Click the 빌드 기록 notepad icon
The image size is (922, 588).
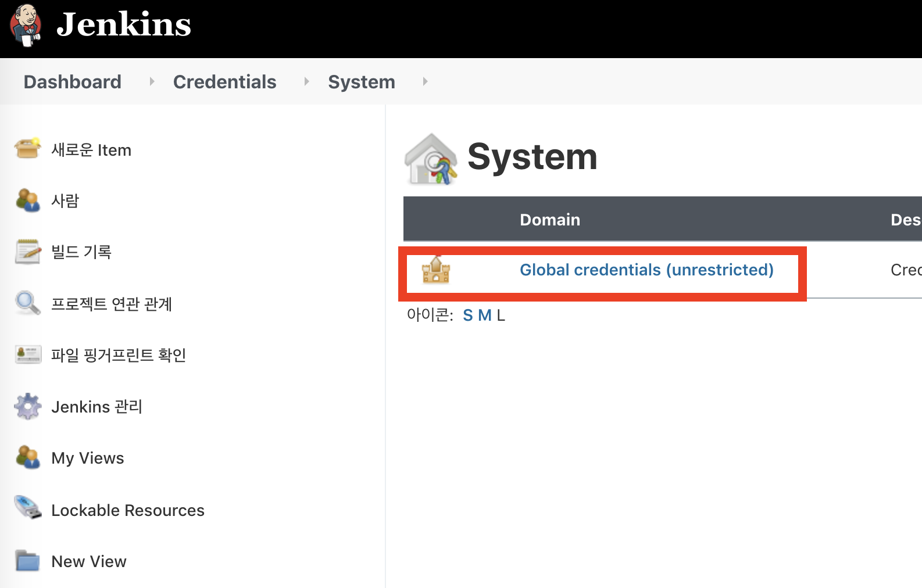27,252
